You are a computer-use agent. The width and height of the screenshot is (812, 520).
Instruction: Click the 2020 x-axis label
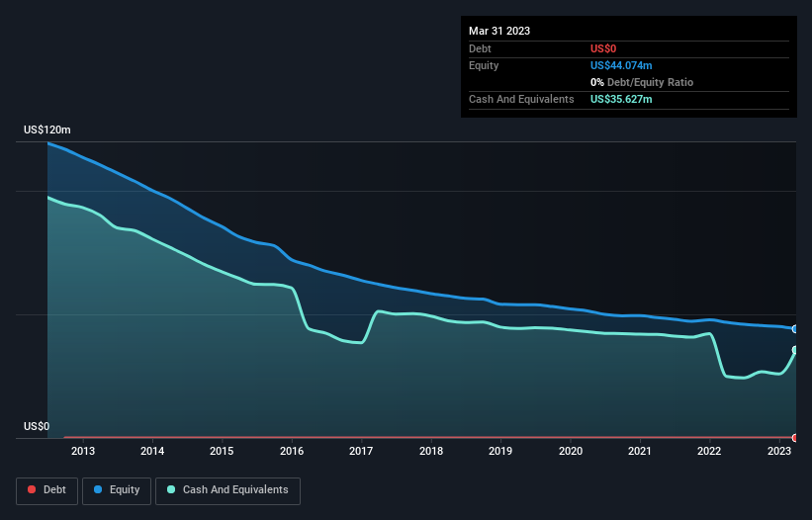pyautogui.click(x=570, y=451)
